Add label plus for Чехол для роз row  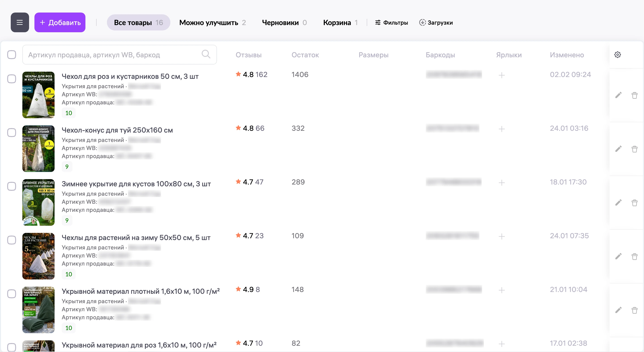pyautogui.click(x=502, y=75)
